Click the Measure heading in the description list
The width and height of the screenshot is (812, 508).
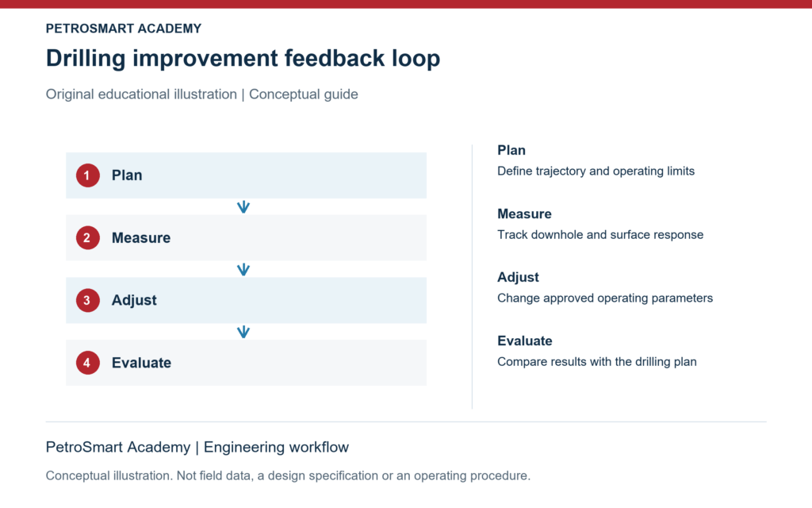tap(524, 214)
